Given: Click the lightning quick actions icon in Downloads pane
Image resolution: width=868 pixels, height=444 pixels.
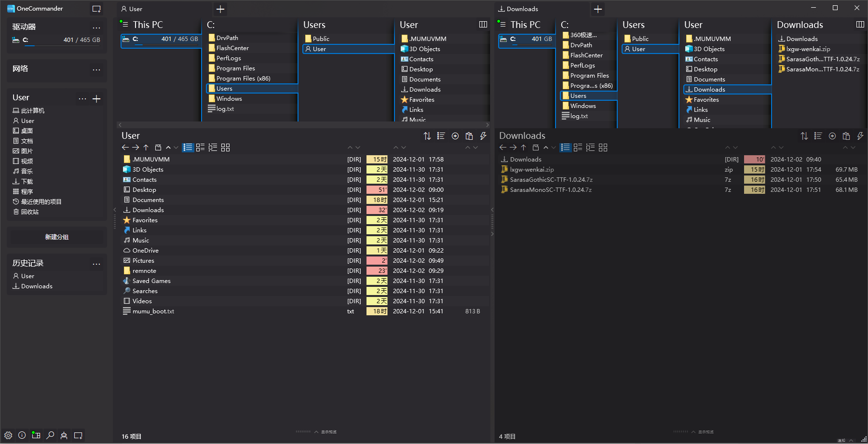Looking at the screenshot, I should pyautogui.click(x=860, y=136).
